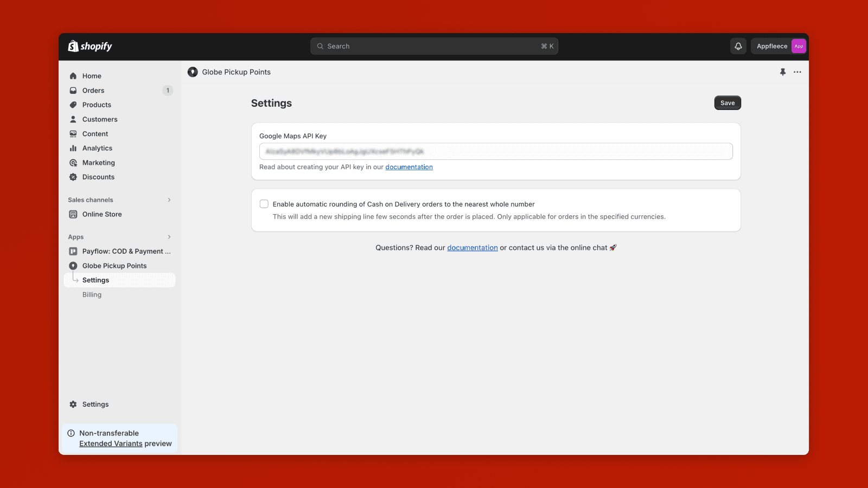Expand the Apps section chevron
The image size is (868, 488).
pos(169,237)
